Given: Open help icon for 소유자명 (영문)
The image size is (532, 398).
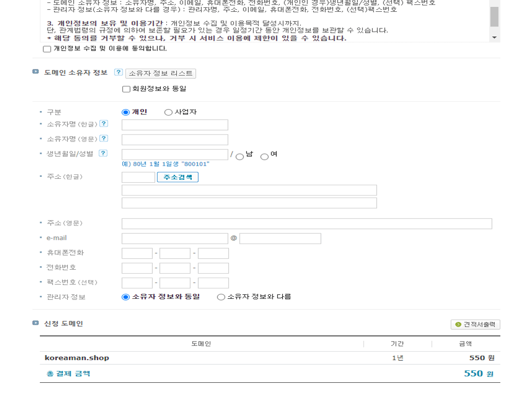Looking at the screenshot, I should tap(104, 138).
